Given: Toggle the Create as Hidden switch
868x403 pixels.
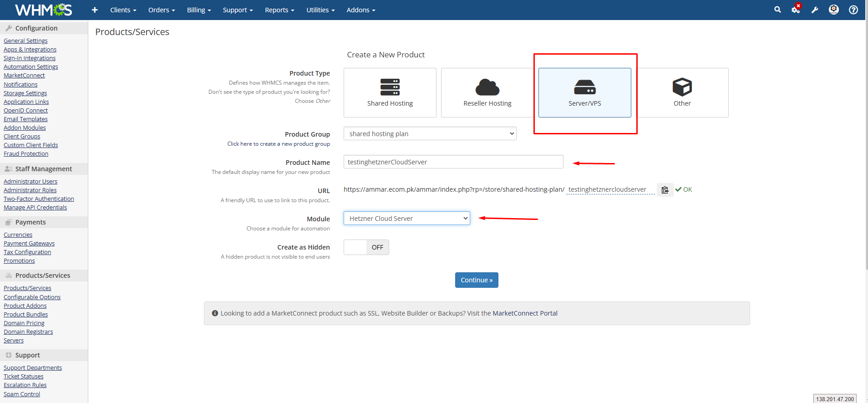Looking at the screenshot, I should point(366,247).
